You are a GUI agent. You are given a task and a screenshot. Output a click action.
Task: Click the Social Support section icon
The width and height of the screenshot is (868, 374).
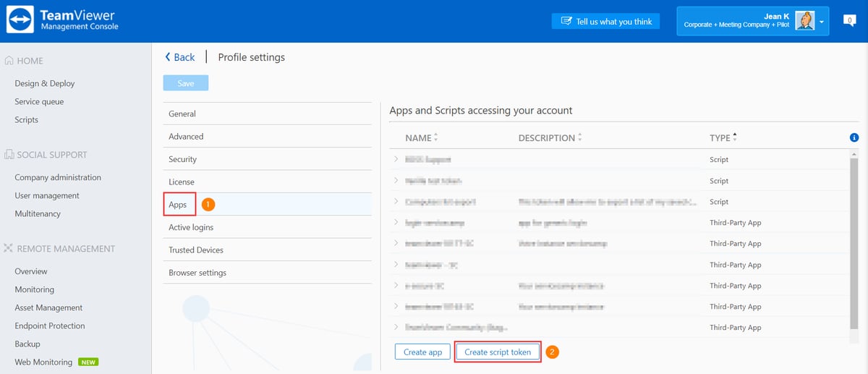pos(9,155)
